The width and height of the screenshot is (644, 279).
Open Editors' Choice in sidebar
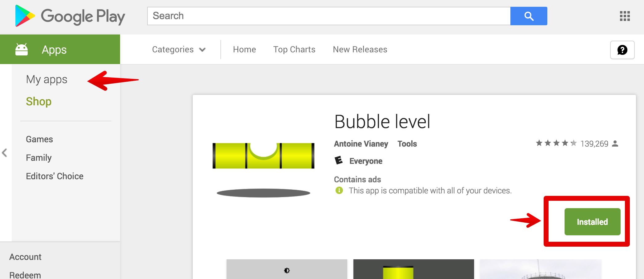coord(55,176)
